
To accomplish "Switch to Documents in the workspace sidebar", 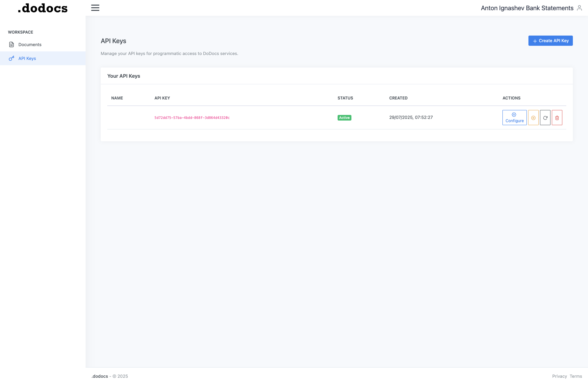I will click(30, 44).
